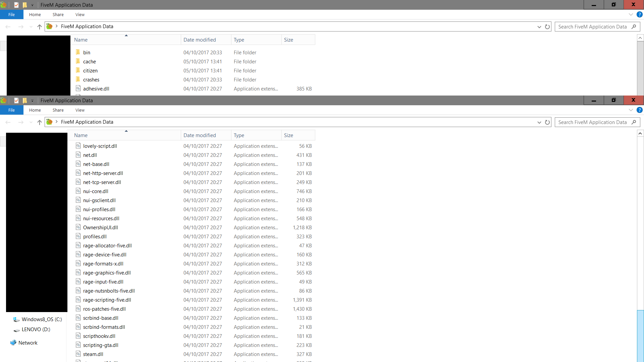Expand the ribbon chevron in lower window
644x362 pixels.
[x=631, y=110]
